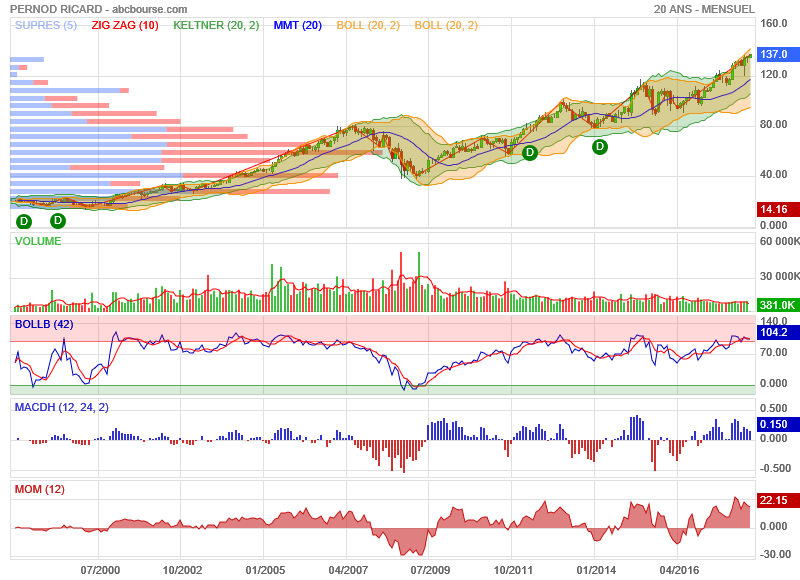
Task: Click the 137.0 current price tag
Action: tap(778, 54)
